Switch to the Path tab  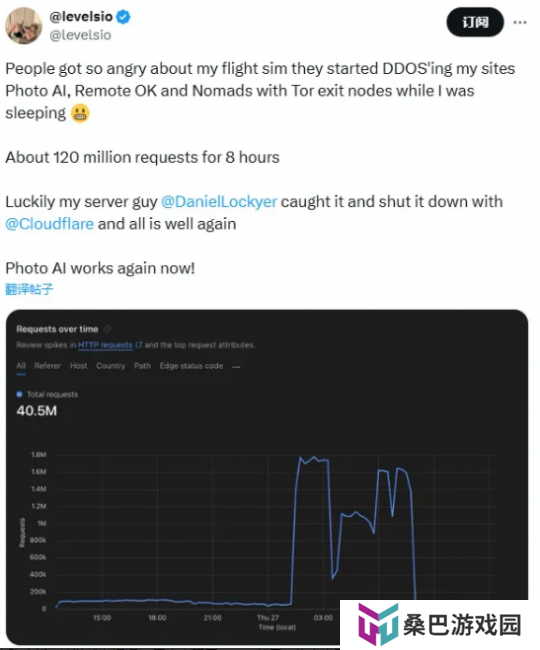142,366
